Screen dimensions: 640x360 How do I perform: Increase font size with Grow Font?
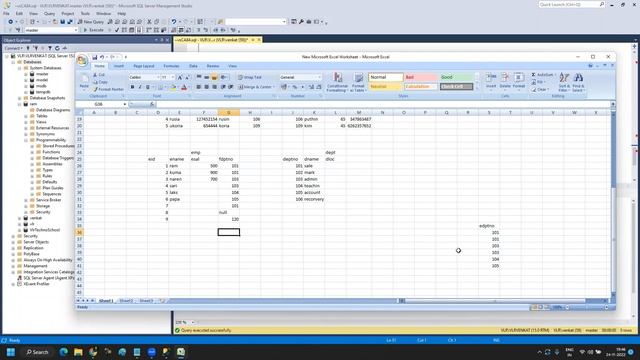point(180,77)
